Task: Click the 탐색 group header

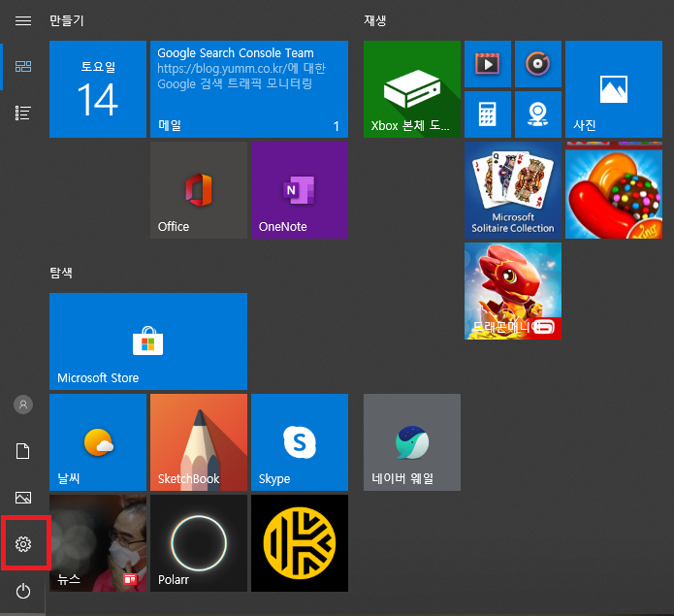Action: tap(61, 273)
